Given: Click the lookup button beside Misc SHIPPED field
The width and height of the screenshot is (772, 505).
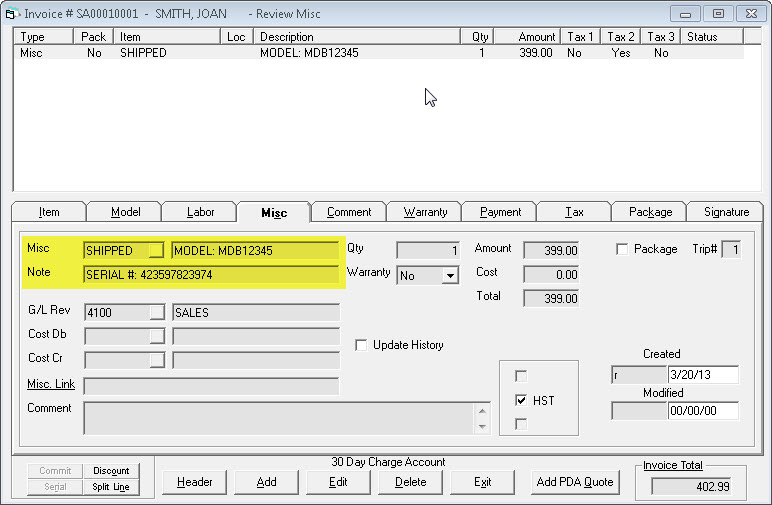Looking at the screenshot, I should tap(156, 250).
